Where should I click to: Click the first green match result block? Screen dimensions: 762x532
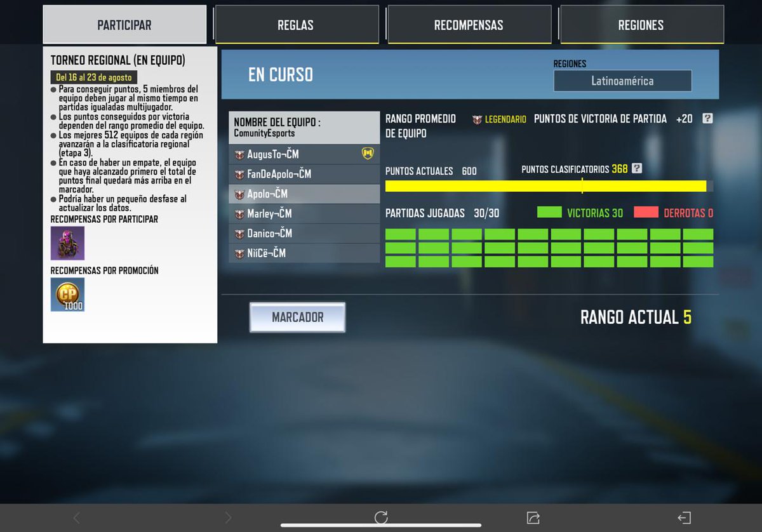(x=401, y=234)
